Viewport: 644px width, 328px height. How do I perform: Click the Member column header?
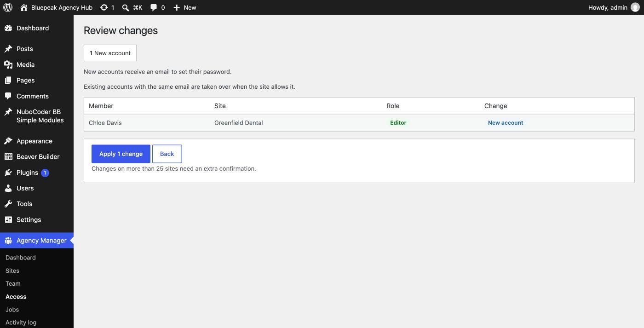[x=101, y=106]
